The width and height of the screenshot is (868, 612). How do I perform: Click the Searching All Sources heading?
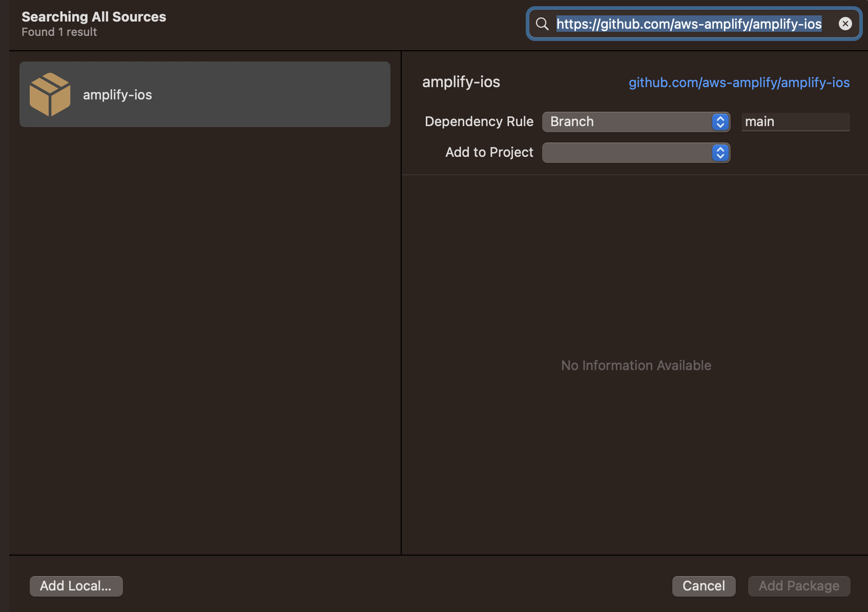click(x=94, y=16)
